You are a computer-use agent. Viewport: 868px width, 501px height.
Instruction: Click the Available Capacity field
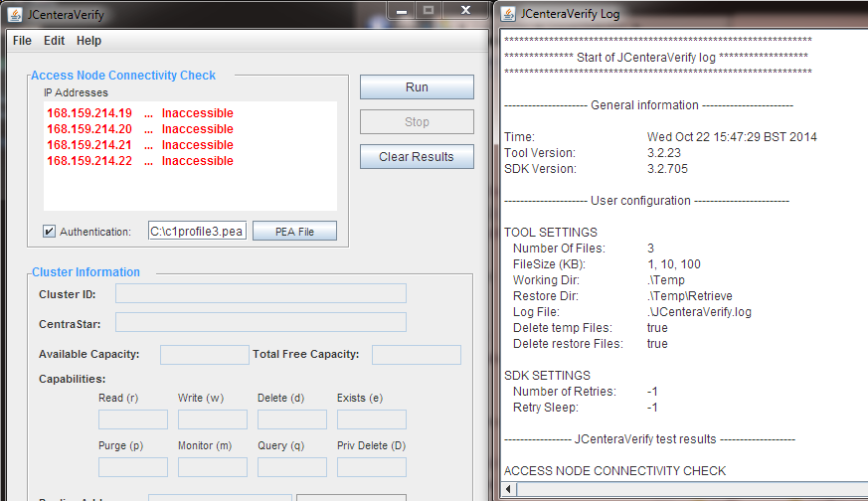click(x=204, y=355)
